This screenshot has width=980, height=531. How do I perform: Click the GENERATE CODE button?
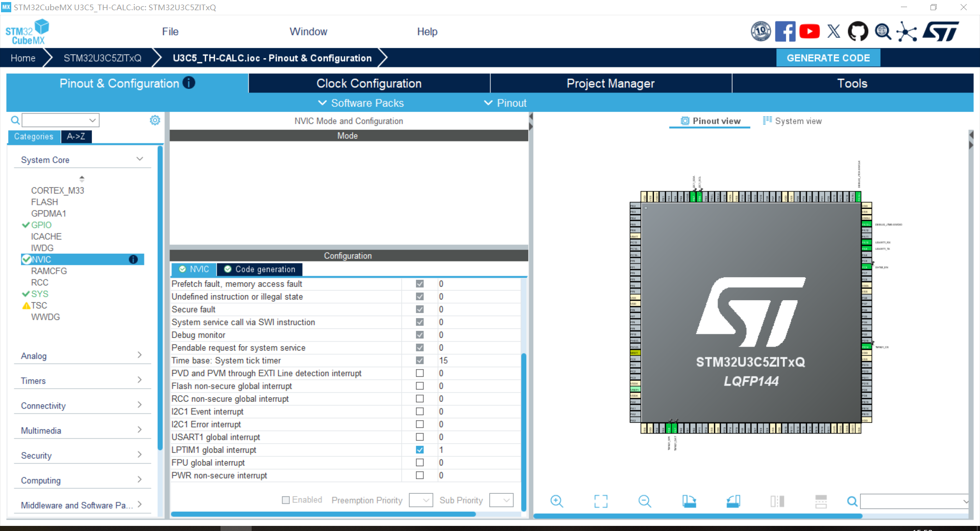pyautogui.click(x=828, y=58)
